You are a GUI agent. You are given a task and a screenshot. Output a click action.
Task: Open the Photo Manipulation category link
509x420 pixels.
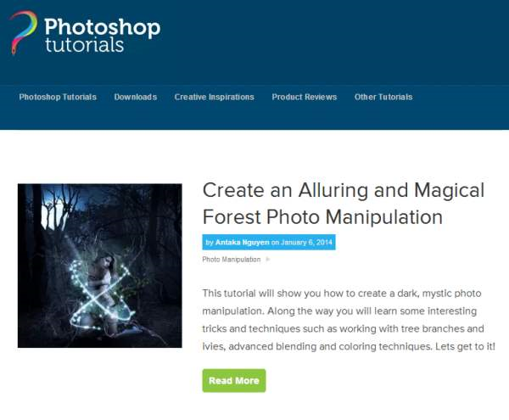[x=232, y=260]
